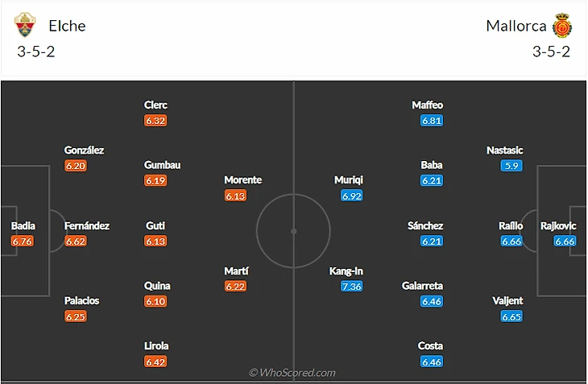The image size is (588, 384).
Task: Click Badia's 6.76 rating badge
Action: click(x=23, y=241)
